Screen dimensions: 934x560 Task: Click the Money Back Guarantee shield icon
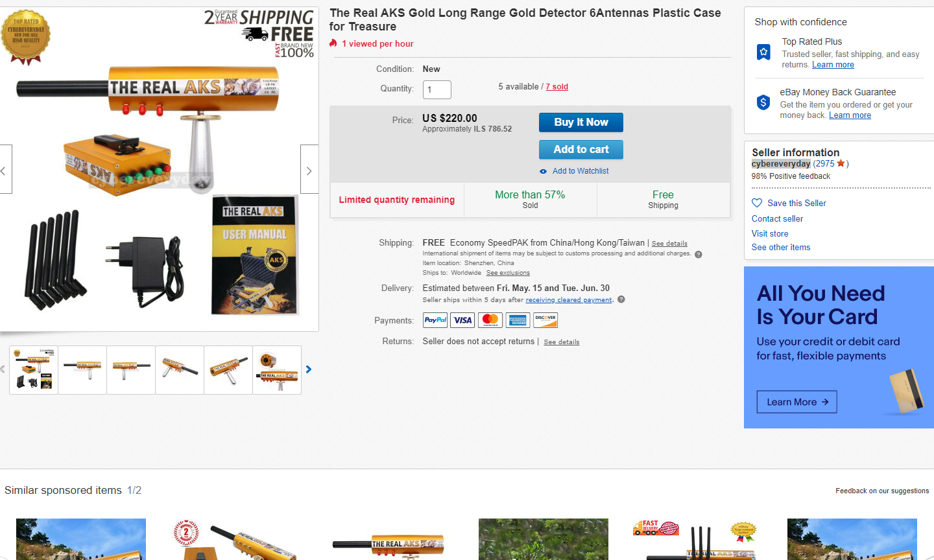click(764, 102)
